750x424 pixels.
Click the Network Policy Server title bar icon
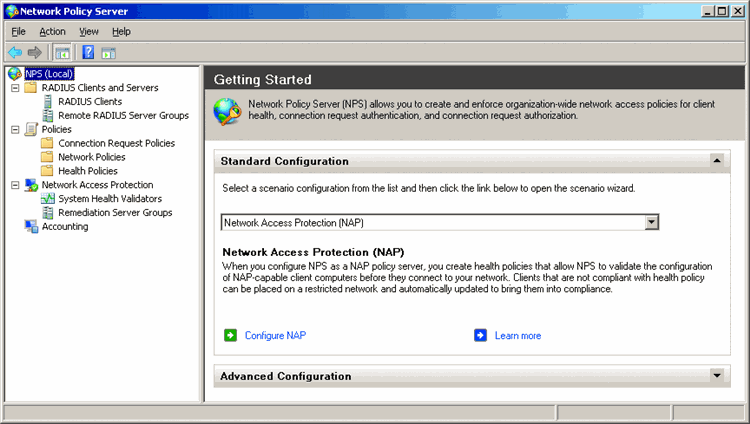(12, 11)
